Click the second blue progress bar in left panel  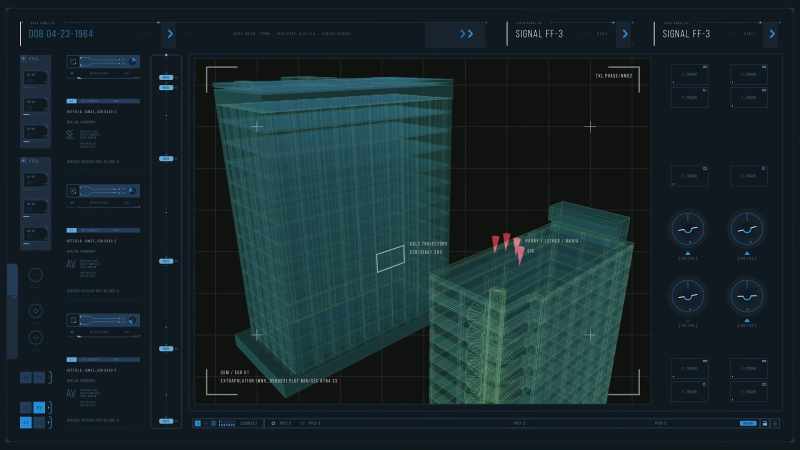[x=104, y=231]
